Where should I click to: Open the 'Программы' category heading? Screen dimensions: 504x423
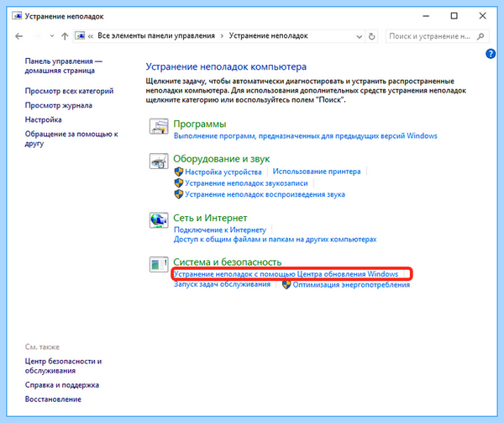[x=200, y=124]
